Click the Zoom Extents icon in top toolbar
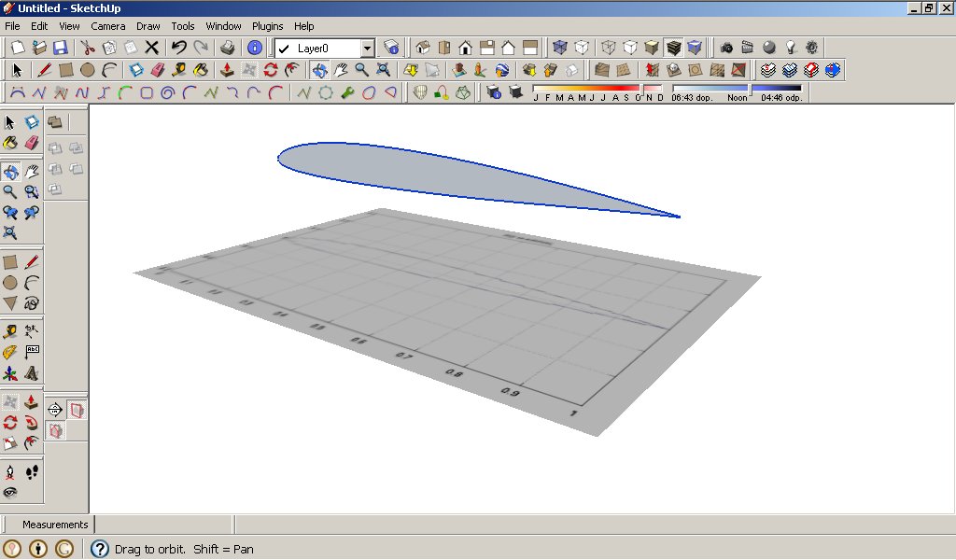The width and height of the screenshot is (956, 560). (383, 70)
